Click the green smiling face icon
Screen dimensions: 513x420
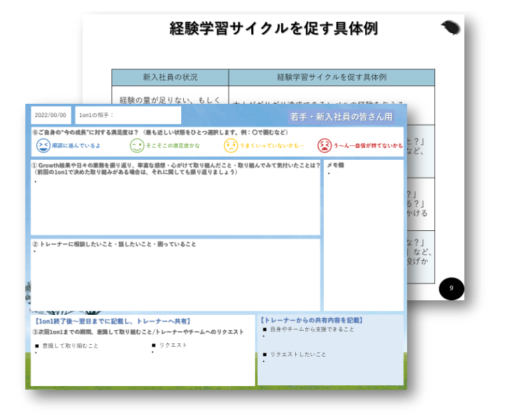[137, 146]
